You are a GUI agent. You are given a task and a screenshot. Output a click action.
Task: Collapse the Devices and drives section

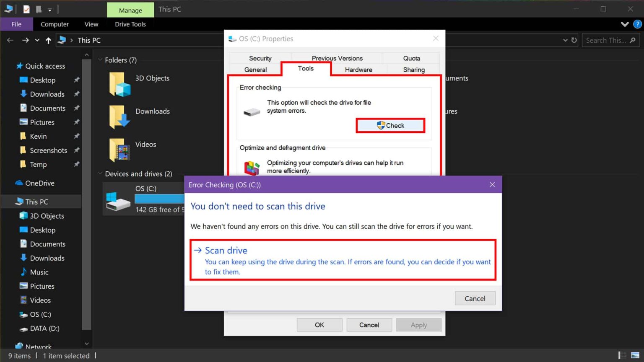tap(100, 173)
